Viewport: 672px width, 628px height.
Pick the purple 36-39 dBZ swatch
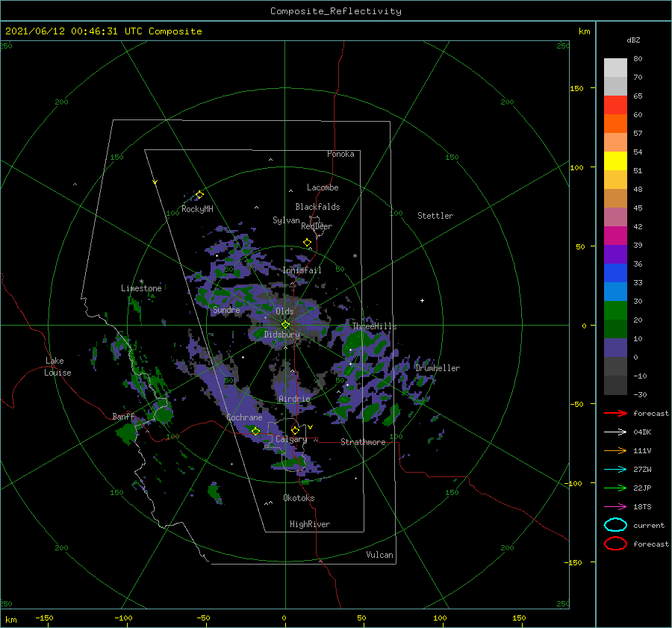click(x=615, y=254)
